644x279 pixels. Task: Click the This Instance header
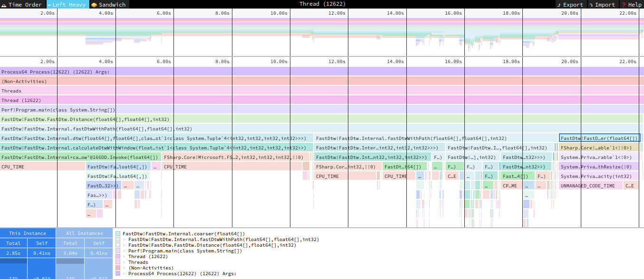coord(28,233)
